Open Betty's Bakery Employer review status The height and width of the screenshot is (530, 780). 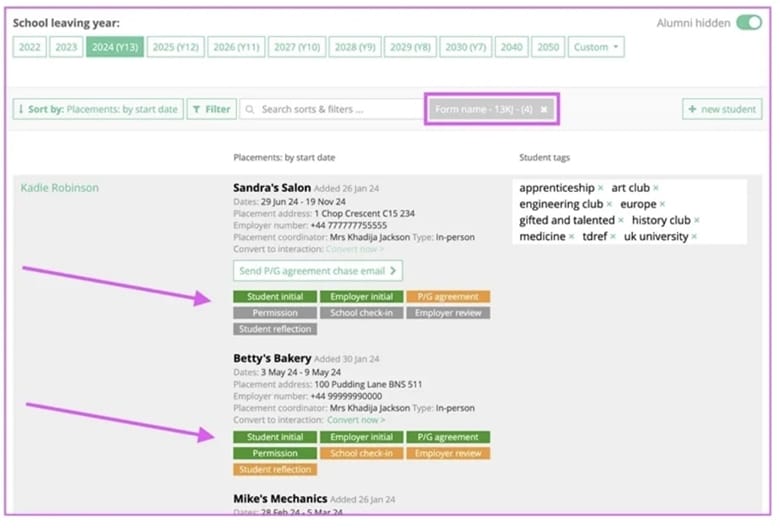pyautogui.click(x=448, y=453)
